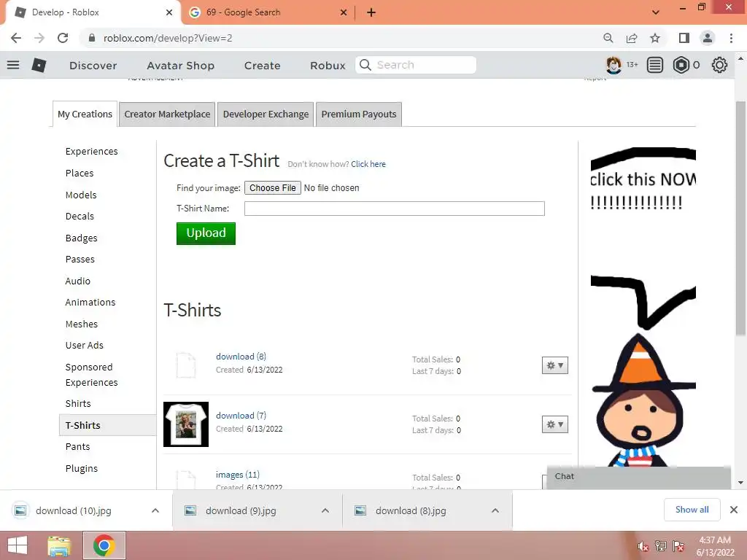Click the Roblox logo icon

[39, 65]
